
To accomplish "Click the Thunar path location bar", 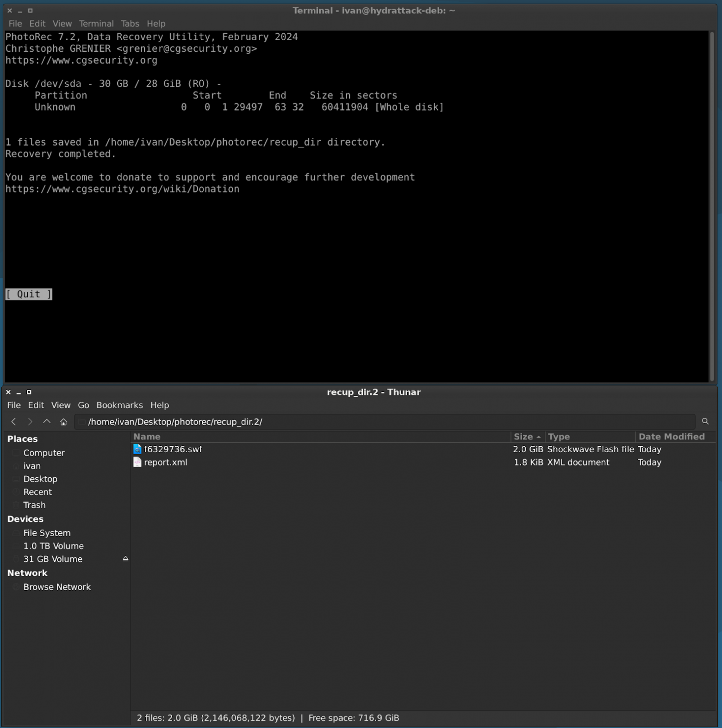I will click(x=385, y=421).
